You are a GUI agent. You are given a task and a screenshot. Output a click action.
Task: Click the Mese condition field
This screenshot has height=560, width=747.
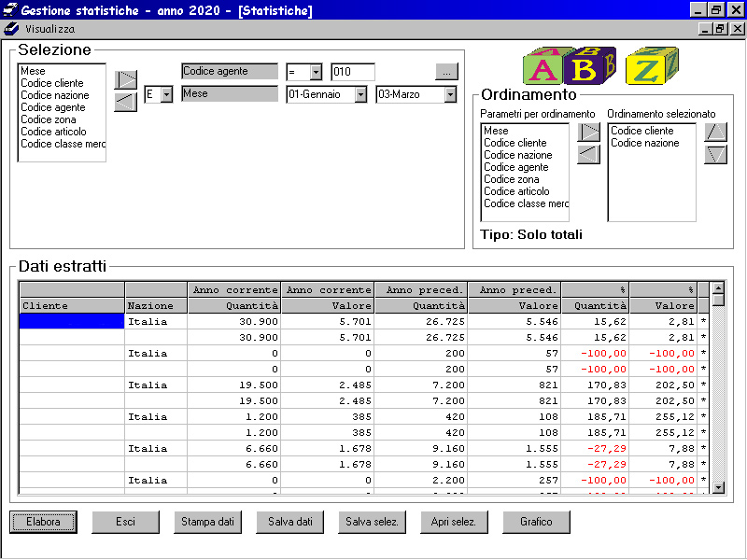tap(230, 94)
